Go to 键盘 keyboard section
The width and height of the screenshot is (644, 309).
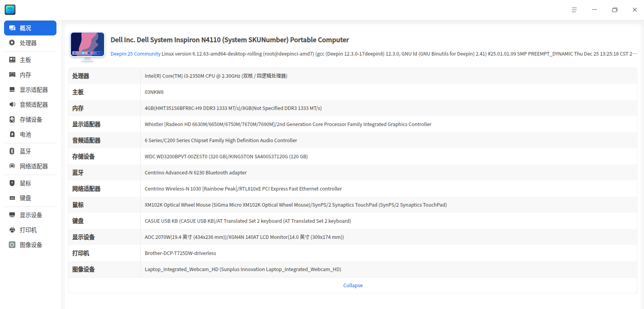[25, 198]
